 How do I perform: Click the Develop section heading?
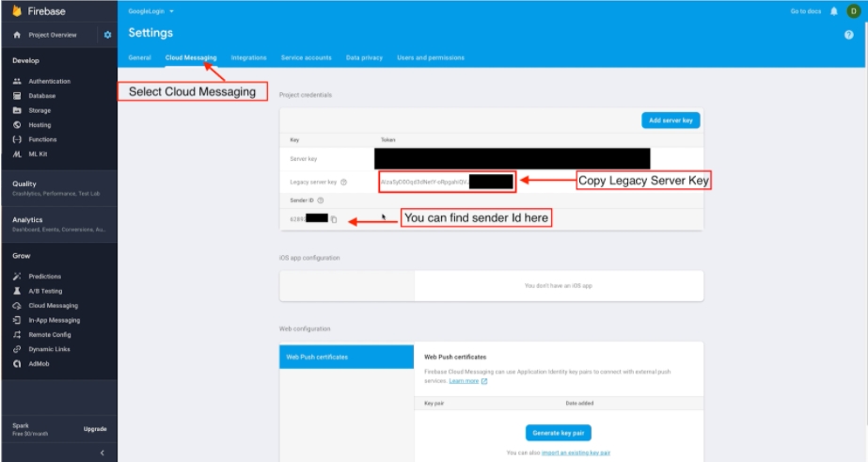coord(26,60)
